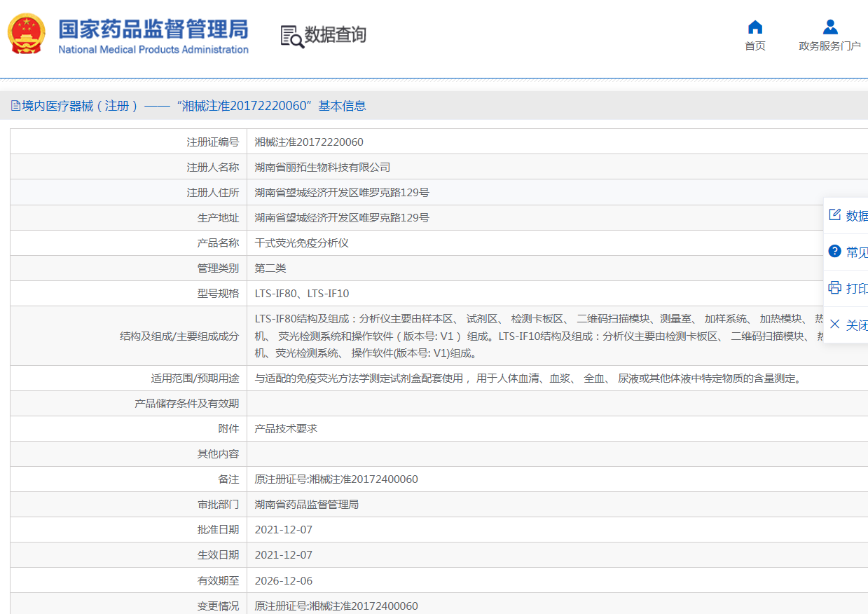Open the 首页 home icon
The width and height of the screenshot is (868, 614).
755,27
